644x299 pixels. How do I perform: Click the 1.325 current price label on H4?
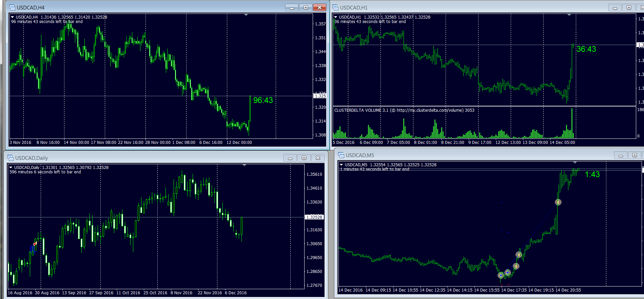320,96
